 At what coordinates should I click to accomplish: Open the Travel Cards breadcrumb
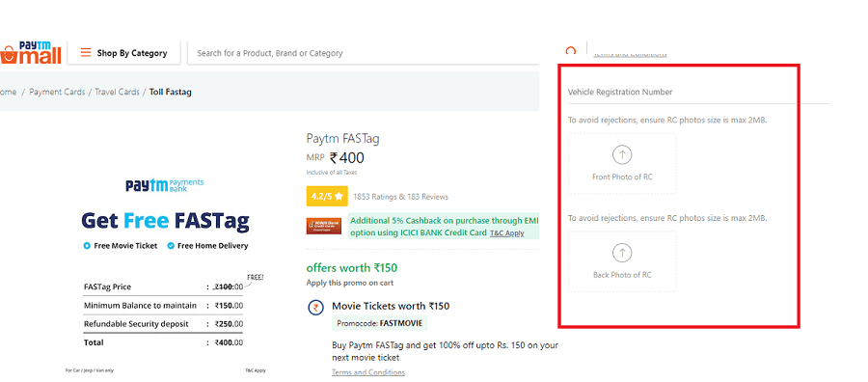coord(117,92)
